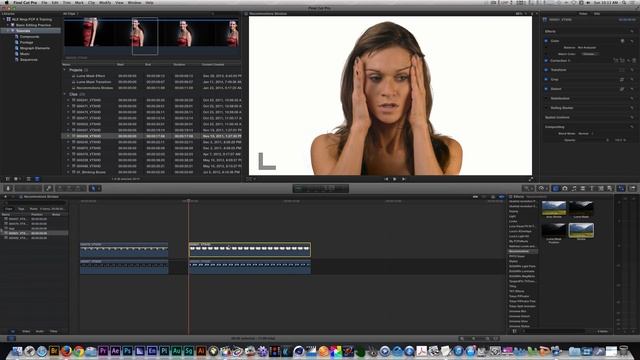
Task: Toggle the Correction 1 checkbox
Action: 546,60
